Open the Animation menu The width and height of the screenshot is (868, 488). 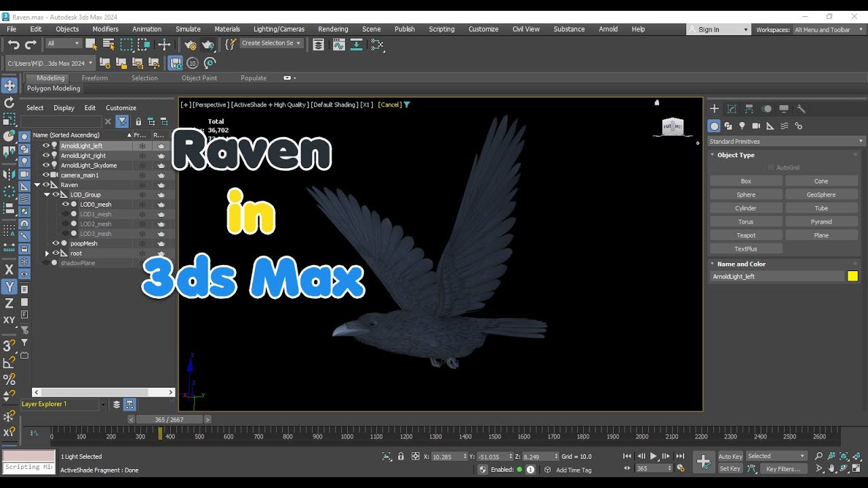click(147, 29)
